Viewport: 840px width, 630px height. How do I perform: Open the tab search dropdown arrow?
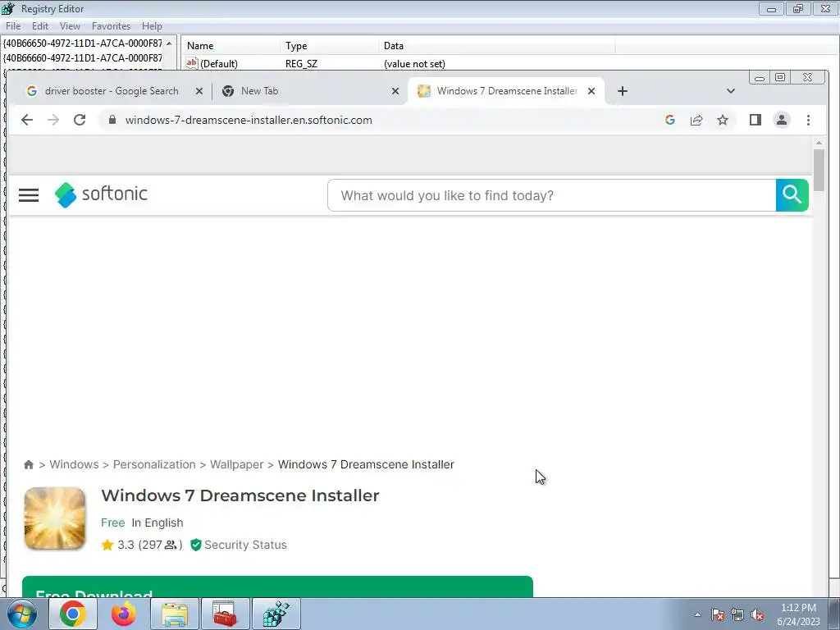pyautogui.click(x=731, y=91)
